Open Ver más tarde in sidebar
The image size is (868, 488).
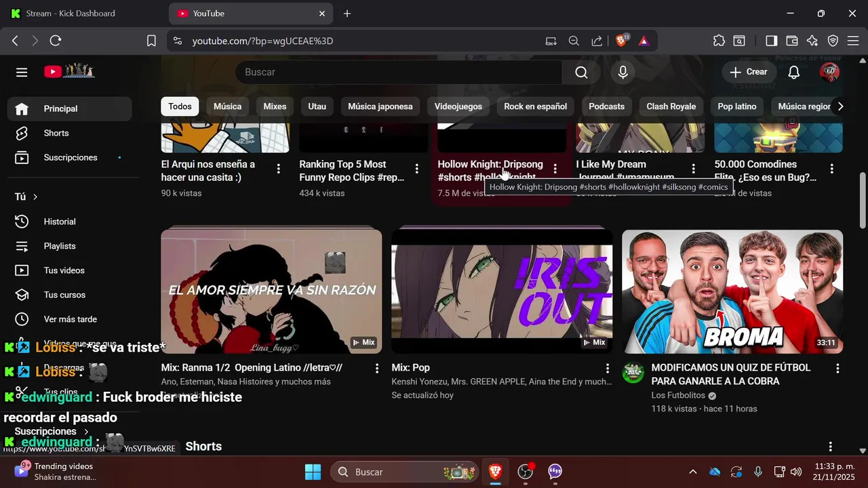69,319
